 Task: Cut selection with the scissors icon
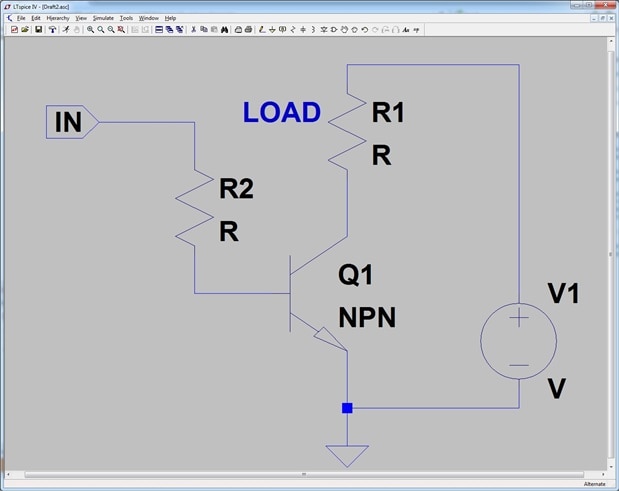[193, 30]
